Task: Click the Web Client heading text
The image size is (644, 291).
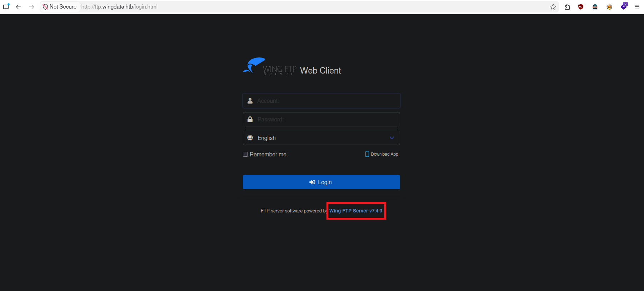Action: [320, 71]
